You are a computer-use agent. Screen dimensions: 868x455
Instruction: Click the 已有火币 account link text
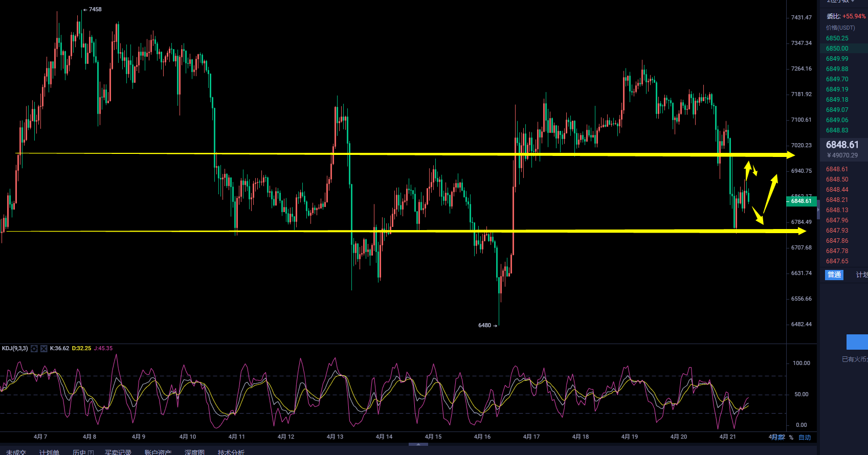(x=855, y=359)
